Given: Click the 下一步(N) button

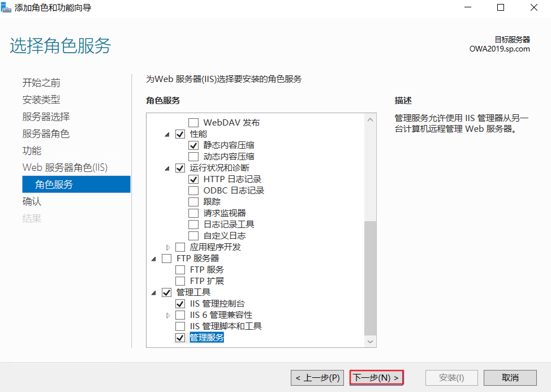Looking at the screenshot, I should tap(376, 377).
